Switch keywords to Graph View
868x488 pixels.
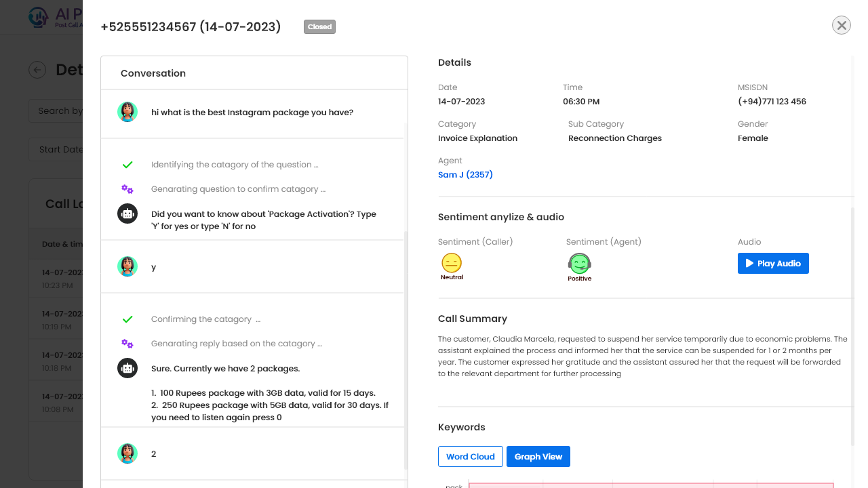tap(538, 456)
